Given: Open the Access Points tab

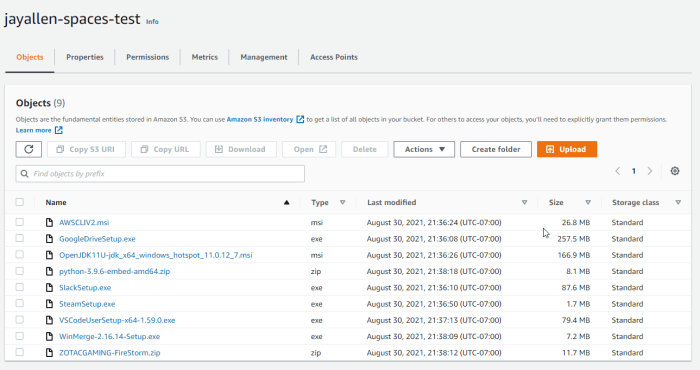Looking at the screenshot, I should coord(334,57).
